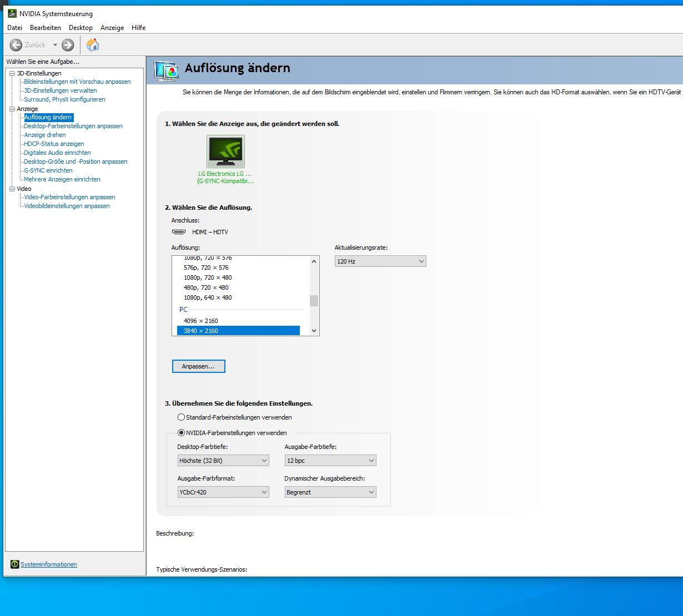Open the Ausgabe-Farbtiefe 12 bpc dropdown

pos(330,461)
